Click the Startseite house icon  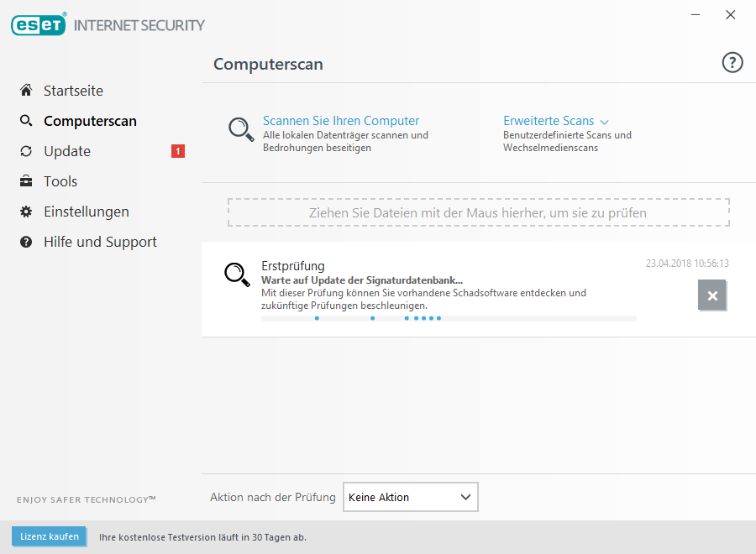[26, 91]
